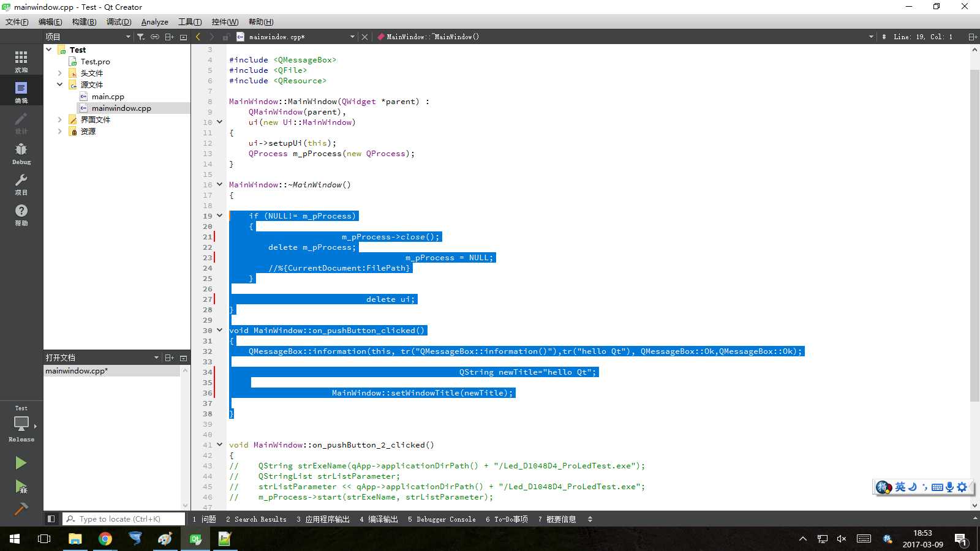Open the 应用程序输出 output pane
Viewport: 980px width, 551px height.
[323, 519]
